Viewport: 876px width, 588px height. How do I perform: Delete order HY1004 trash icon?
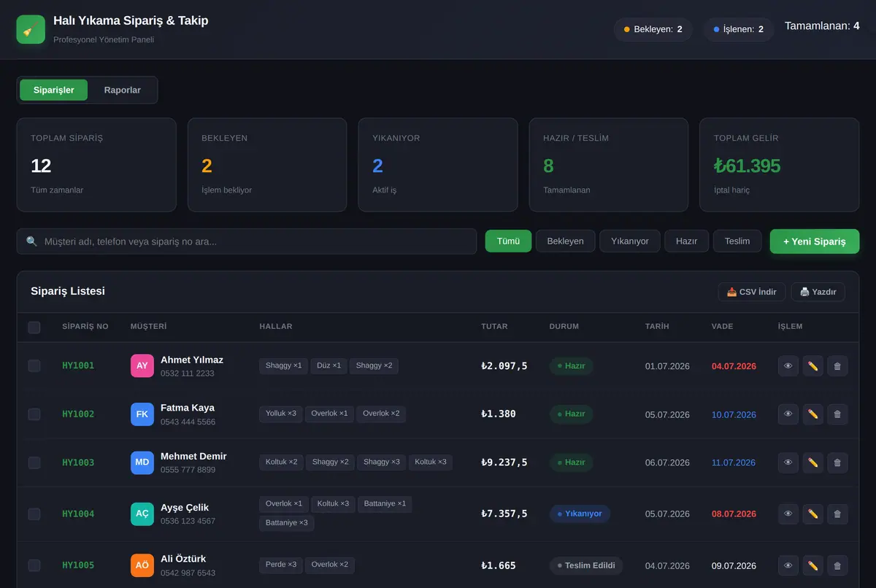click(837, 514)
